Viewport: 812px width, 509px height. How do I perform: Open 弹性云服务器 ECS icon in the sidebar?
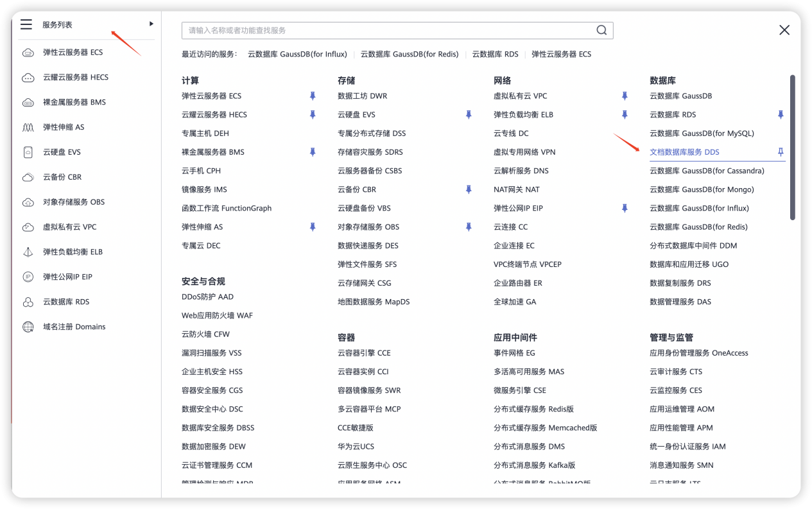[28, 53]
